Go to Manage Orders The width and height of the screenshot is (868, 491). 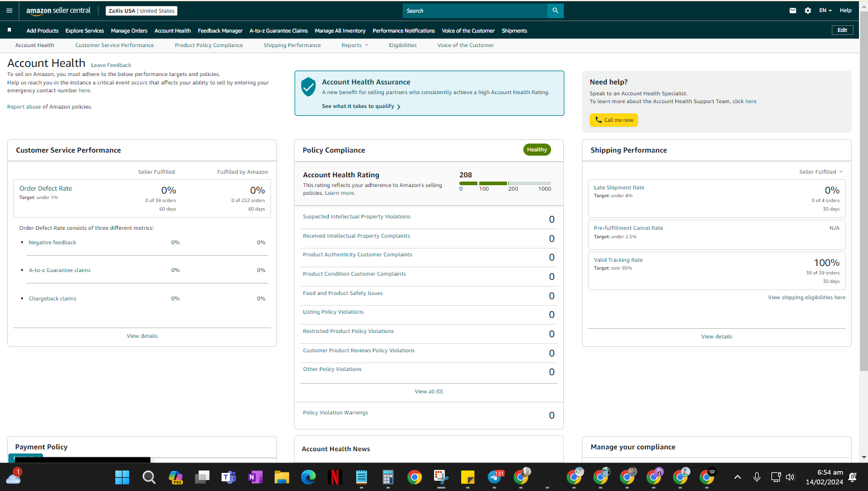tap(129, 31)
